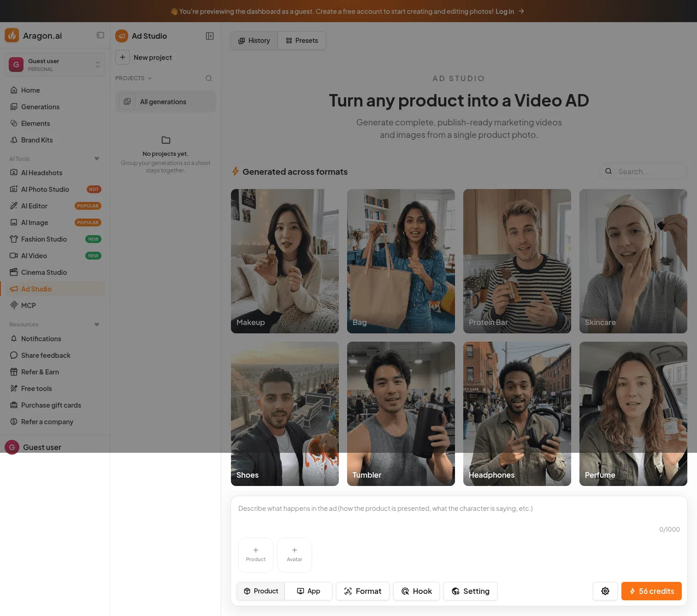
Task: Select the Product mode toggle
Action: coord(261,591)
